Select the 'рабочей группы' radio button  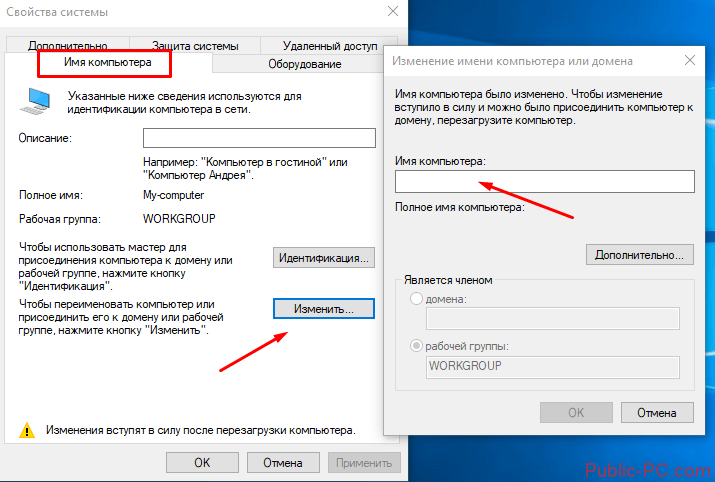[x=416, y=346]
